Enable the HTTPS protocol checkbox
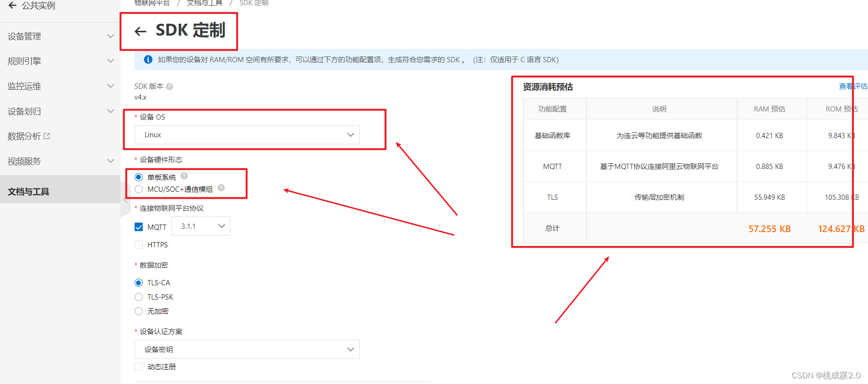This screenshot has width=868, height=384. 138,244
